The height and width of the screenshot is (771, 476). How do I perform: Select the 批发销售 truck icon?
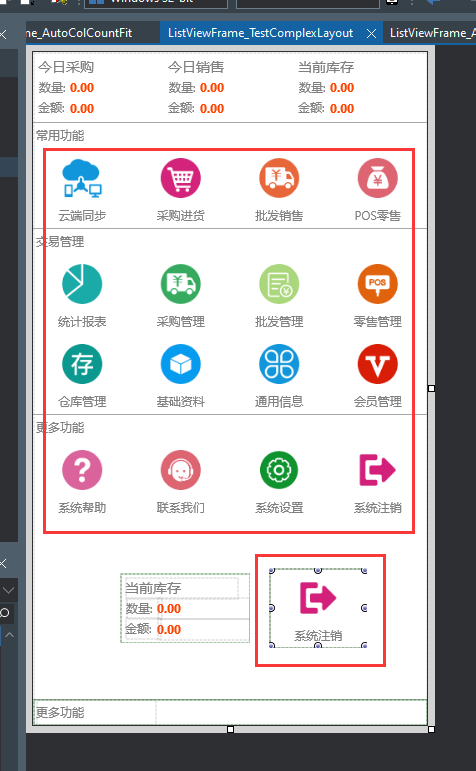[279, 178]
